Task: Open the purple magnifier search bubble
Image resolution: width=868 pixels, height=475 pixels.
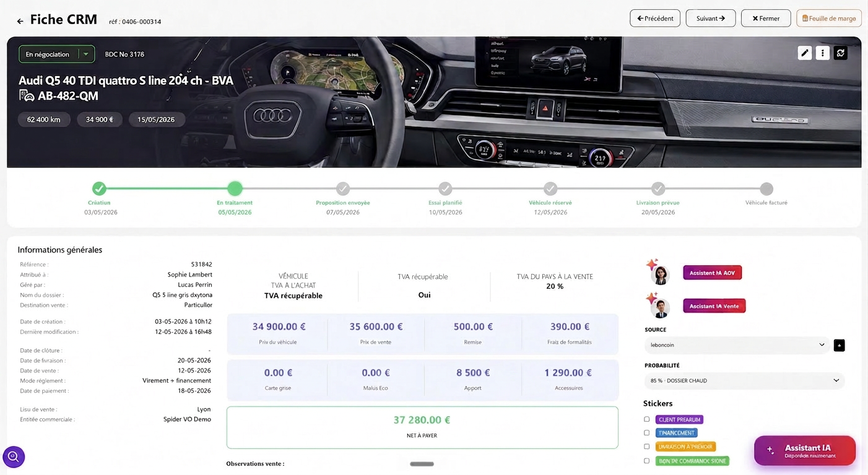Action: pyautogui.click(x=14, y=457)
